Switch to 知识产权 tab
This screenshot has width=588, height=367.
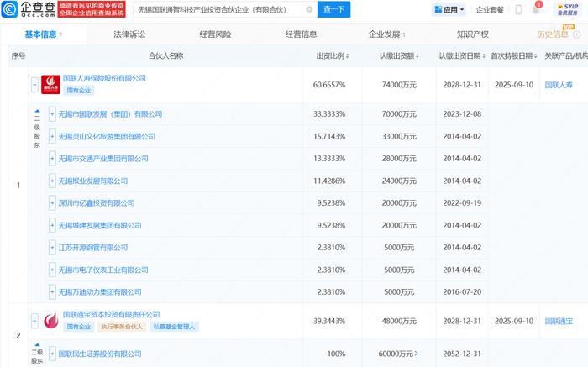point(472,34)
